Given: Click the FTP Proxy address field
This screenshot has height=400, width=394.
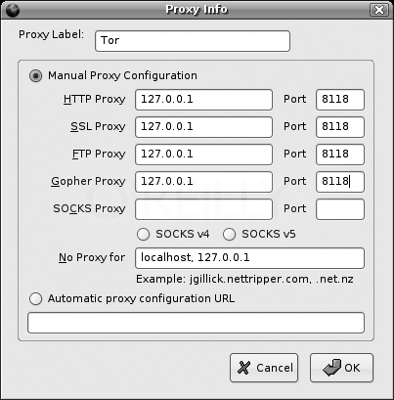Looking at the screenshot, I should pos(204,154).
